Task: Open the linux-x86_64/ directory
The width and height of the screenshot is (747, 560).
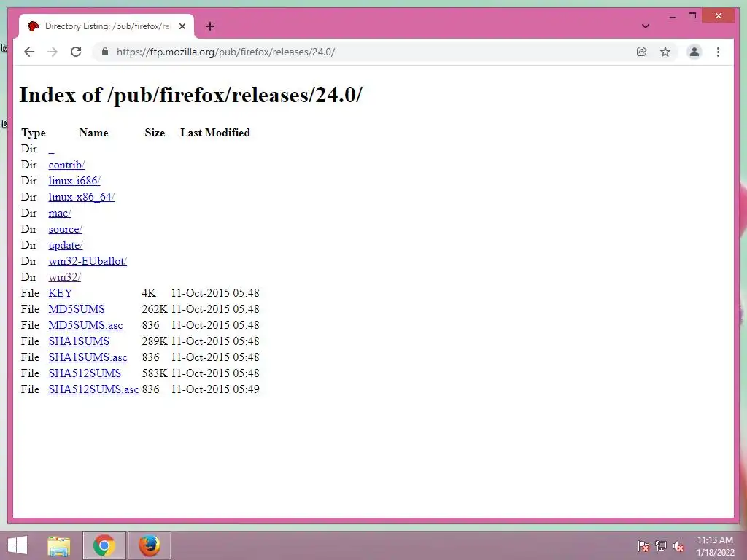Action: pos(82,197)
